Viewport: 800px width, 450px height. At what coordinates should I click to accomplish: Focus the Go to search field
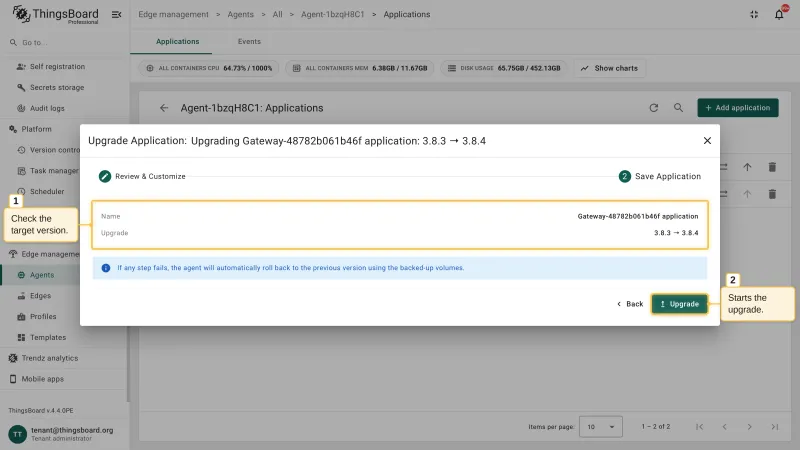click(x=64, y=42)
